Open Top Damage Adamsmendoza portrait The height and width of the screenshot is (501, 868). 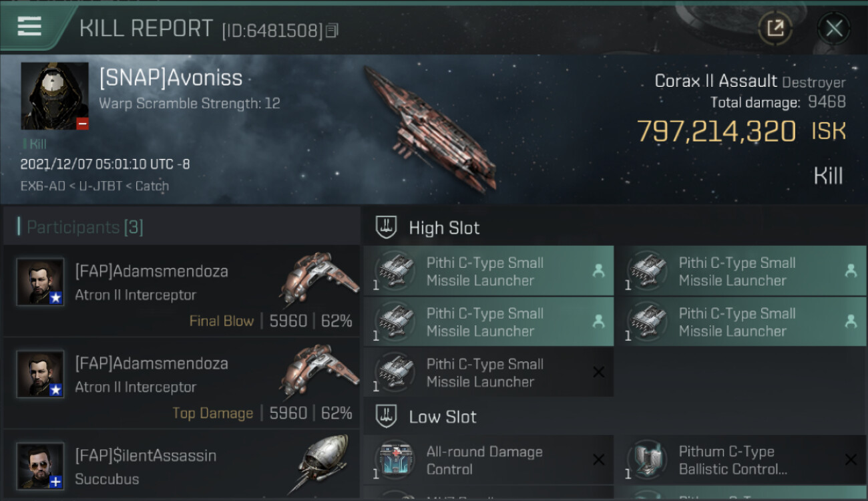click(x=40, y=374)
